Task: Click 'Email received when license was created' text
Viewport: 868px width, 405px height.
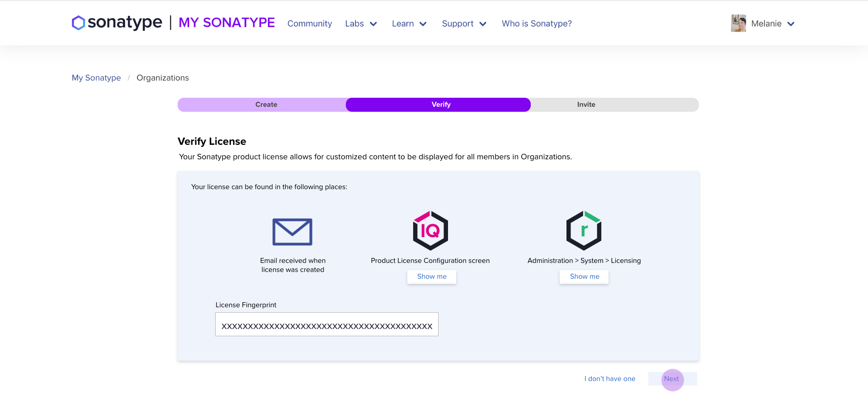Action: tap(293, 265)
